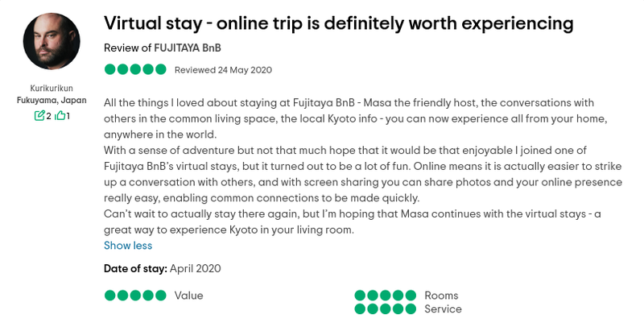Viewport: 644px width, 323px height.
Task: Click the Service rating bubbles
Action: pyautogui.click(x=386, y=309)
